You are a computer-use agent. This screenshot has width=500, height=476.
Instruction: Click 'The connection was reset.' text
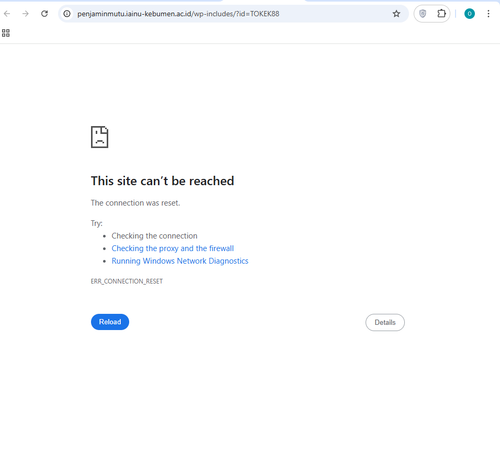135,203
